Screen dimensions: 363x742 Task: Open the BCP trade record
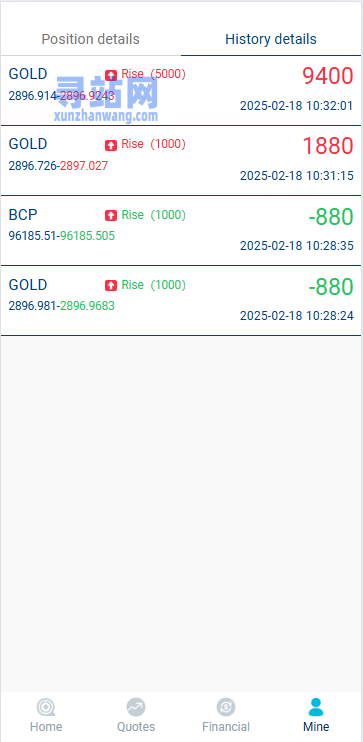click(x=181, y=231)
